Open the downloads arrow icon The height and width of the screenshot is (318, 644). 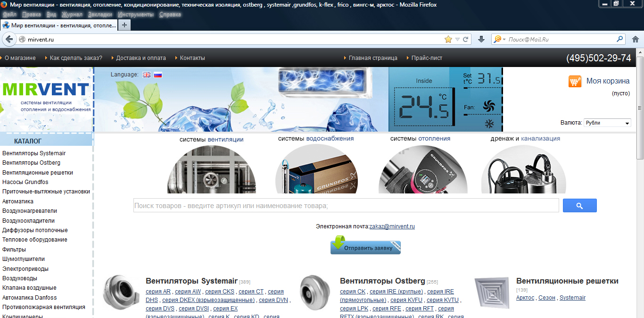(481, 39)
